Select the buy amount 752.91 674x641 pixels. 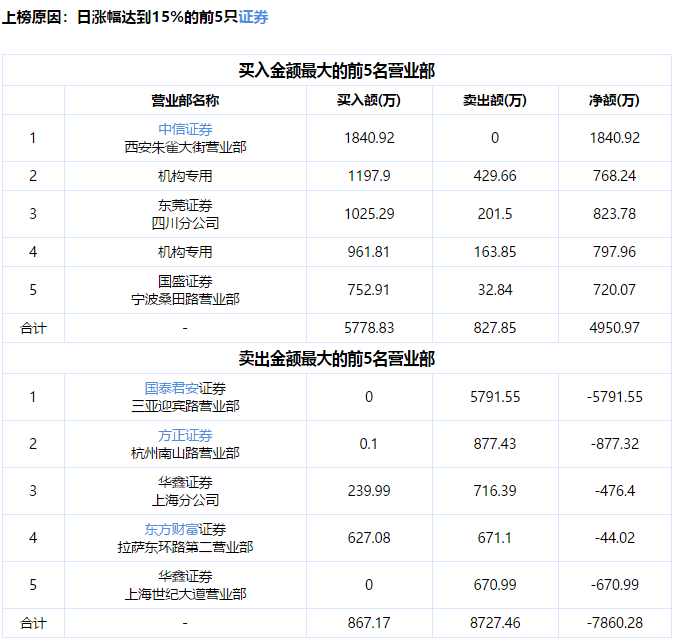[369, 290]
